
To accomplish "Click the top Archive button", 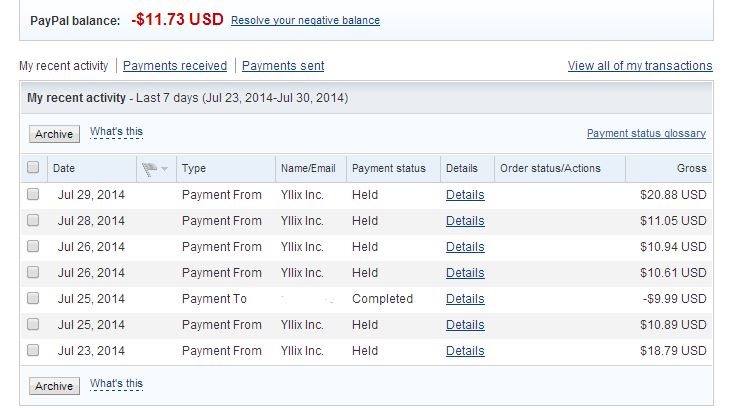I will [x=54, y=134].
